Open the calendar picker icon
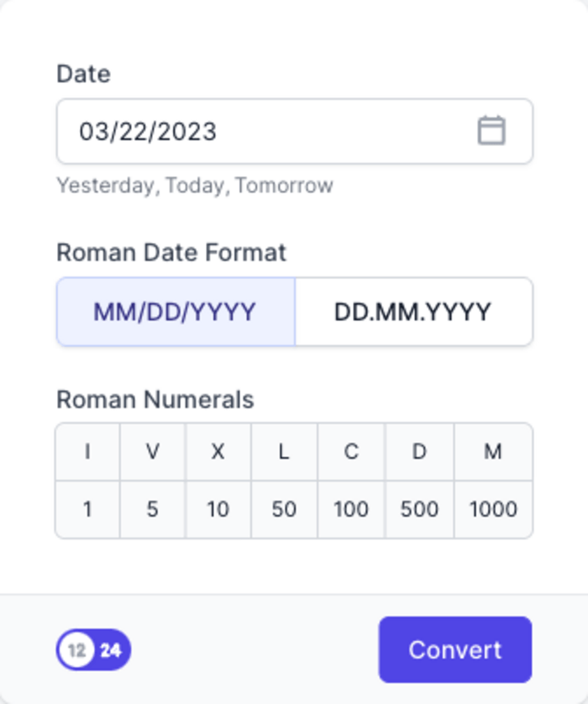This screenshot has height=704, width=588. point(491,131)
